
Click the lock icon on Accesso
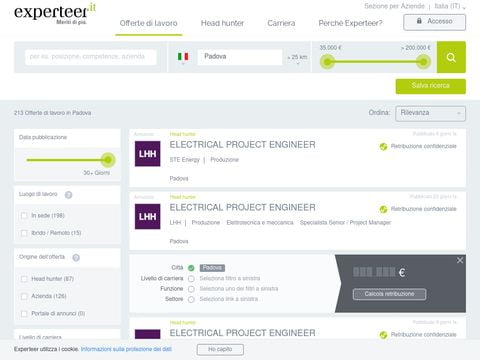[x=419, y=21]
